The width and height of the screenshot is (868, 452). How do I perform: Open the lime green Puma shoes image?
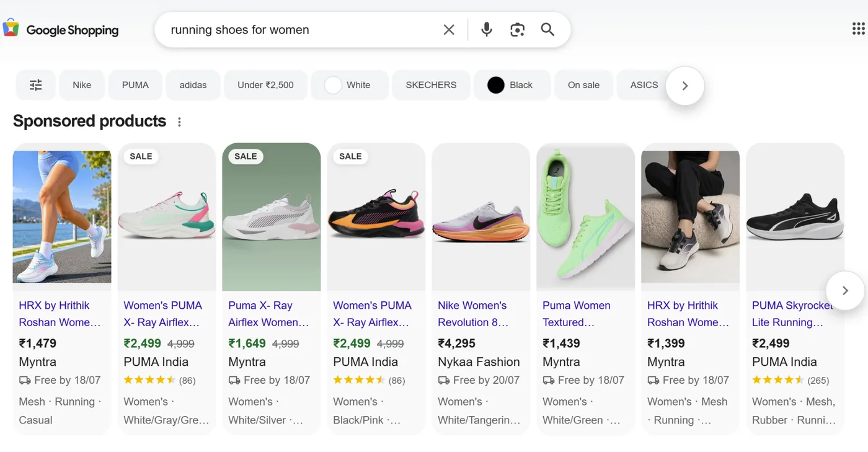(x=586, y=217)
